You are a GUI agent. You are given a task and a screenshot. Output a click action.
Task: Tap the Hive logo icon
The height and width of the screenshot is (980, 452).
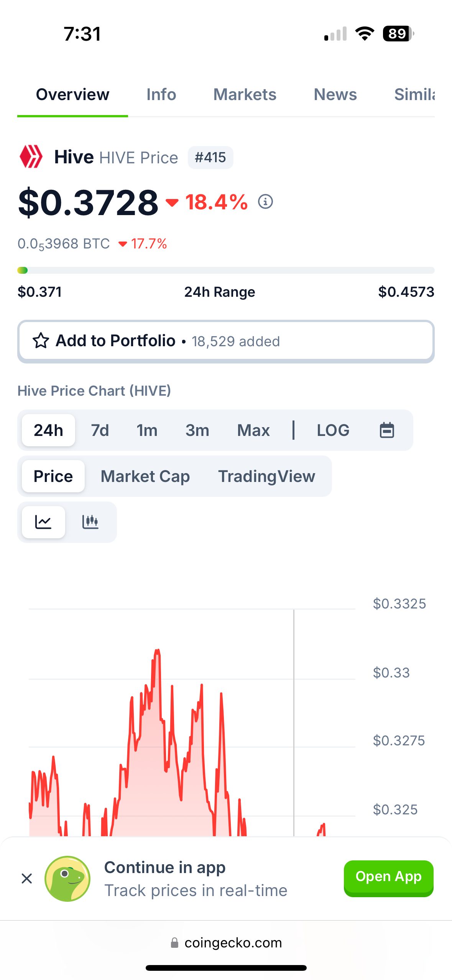point(31,157)
